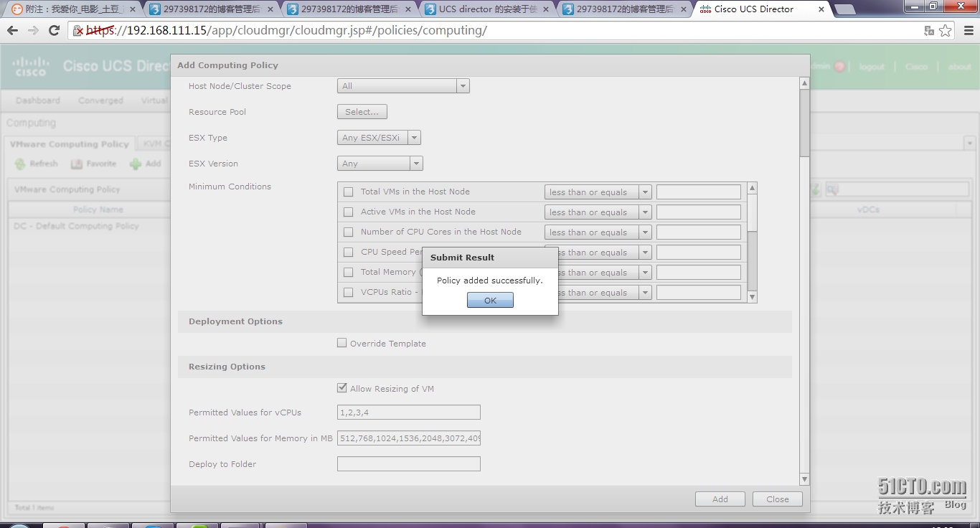Click the Permitted Values for vCPUs field
980x528 pixels.
(409, 412)
